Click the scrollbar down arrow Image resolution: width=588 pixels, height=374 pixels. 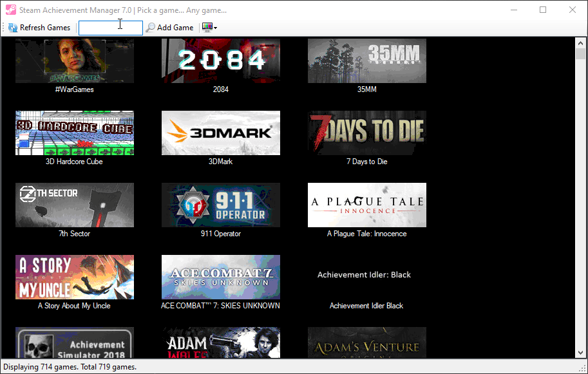(x=580, y=353)
